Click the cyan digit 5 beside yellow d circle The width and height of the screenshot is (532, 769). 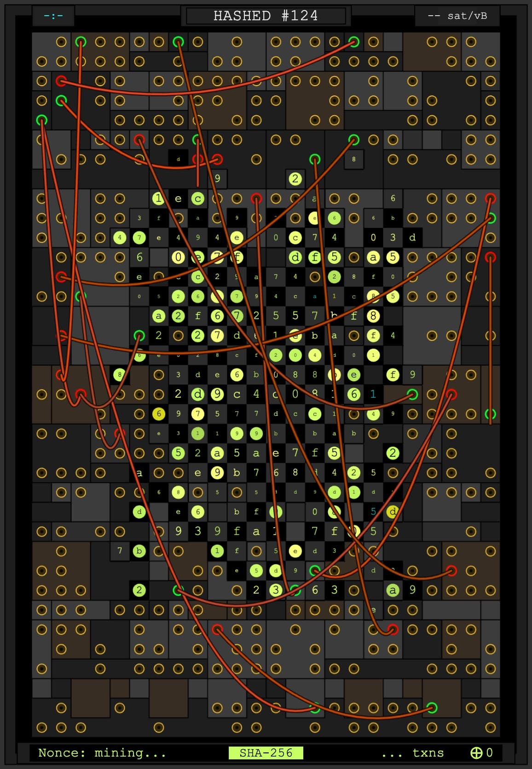click(373, 512)
